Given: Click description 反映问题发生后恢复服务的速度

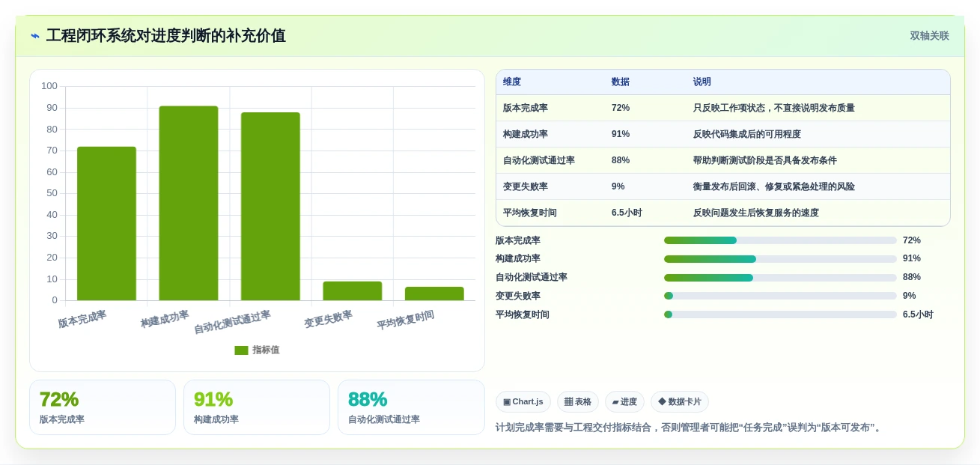Looking at the screenshot, I should point(756,213).
